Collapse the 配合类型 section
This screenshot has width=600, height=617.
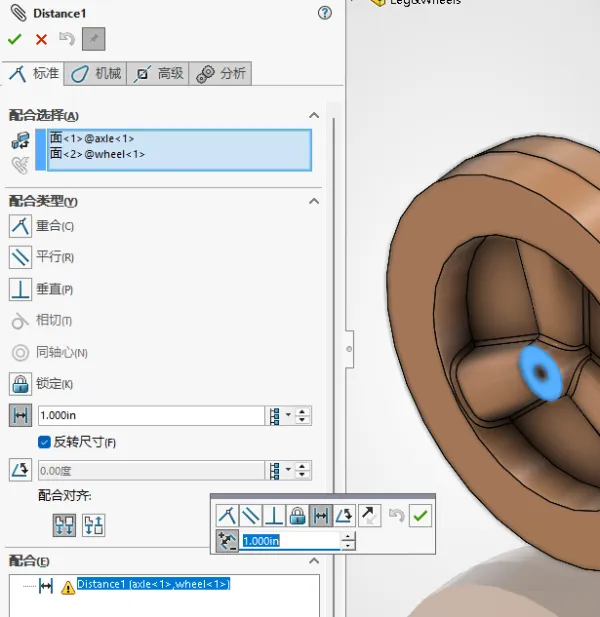314,201
